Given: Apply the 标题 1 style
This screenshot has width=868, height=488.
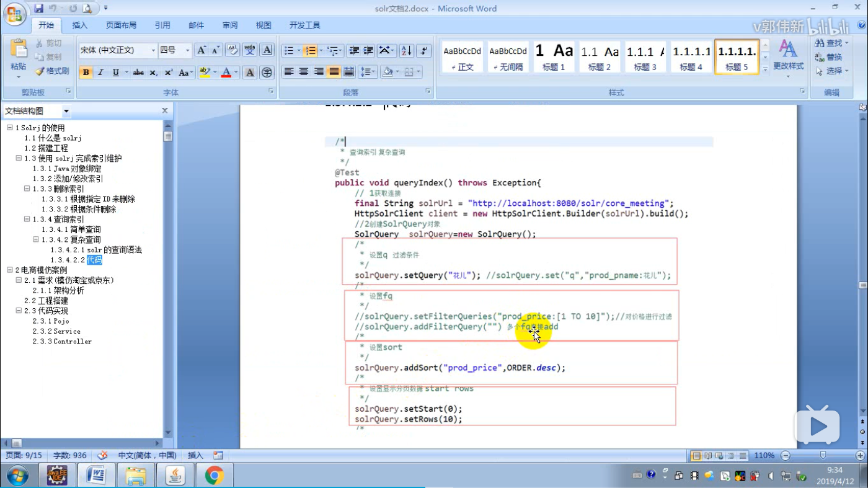Looking at the screenshot, I should (554, 57).
